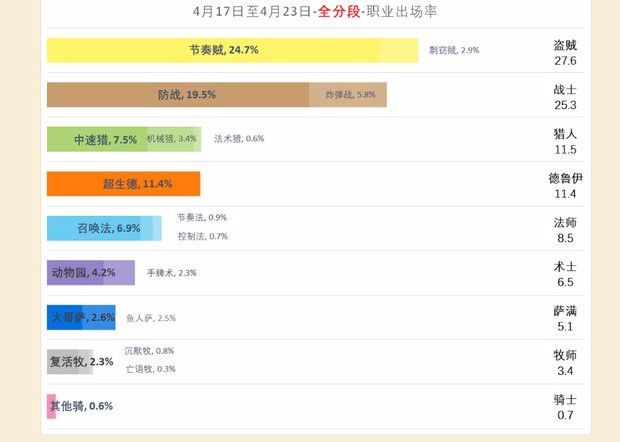620x442 pixels.
Task: Click the purple 动物园 4.2% bar
Action: pos(84,273)
